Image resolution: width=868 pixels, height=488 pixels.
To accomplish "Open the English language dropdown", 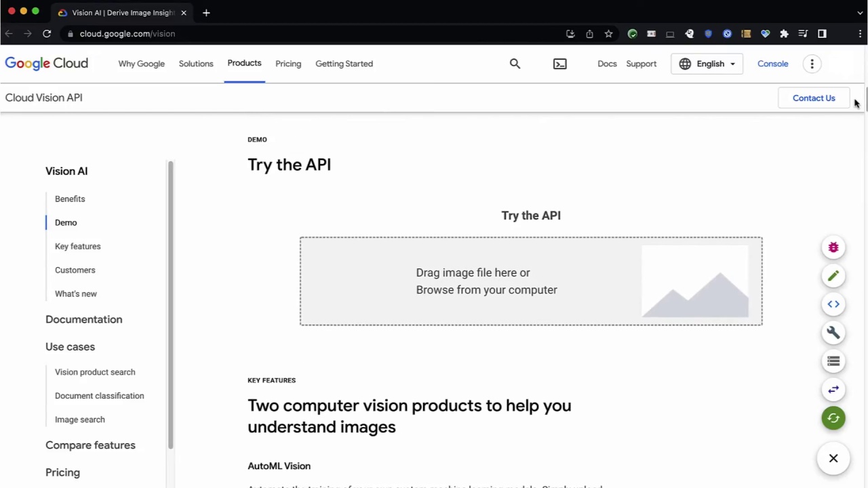I will click(x=707, y=63).
